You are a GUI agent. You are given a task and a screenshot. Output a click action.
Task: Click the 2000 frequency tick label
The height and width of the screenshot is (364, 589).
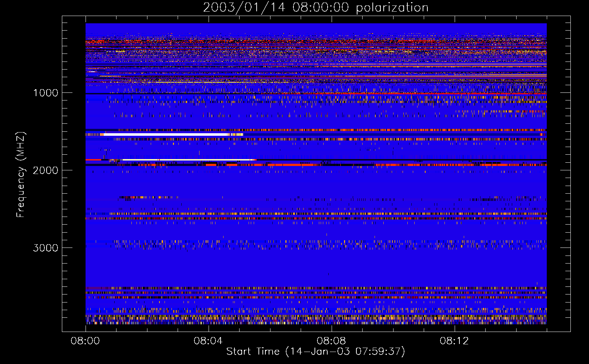tap(46, 170)
